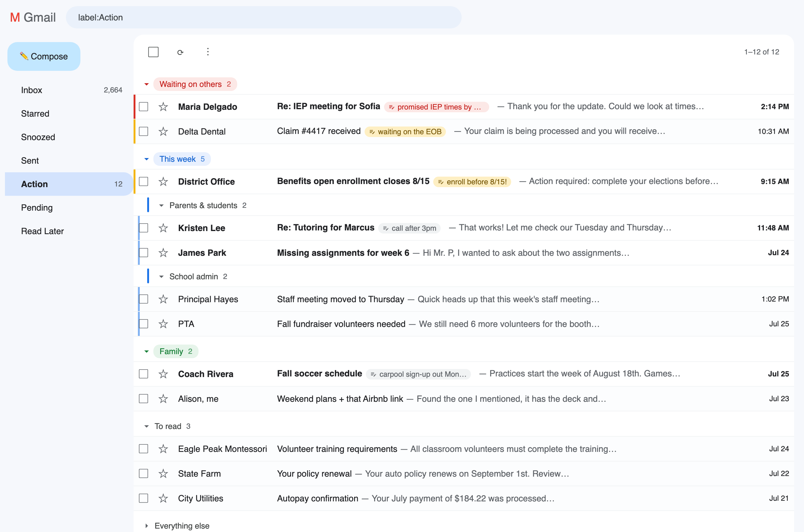The height and width of the screenshot is (532, 804).
Task: Open the three-dot more options menu
Action: point(208,52)
